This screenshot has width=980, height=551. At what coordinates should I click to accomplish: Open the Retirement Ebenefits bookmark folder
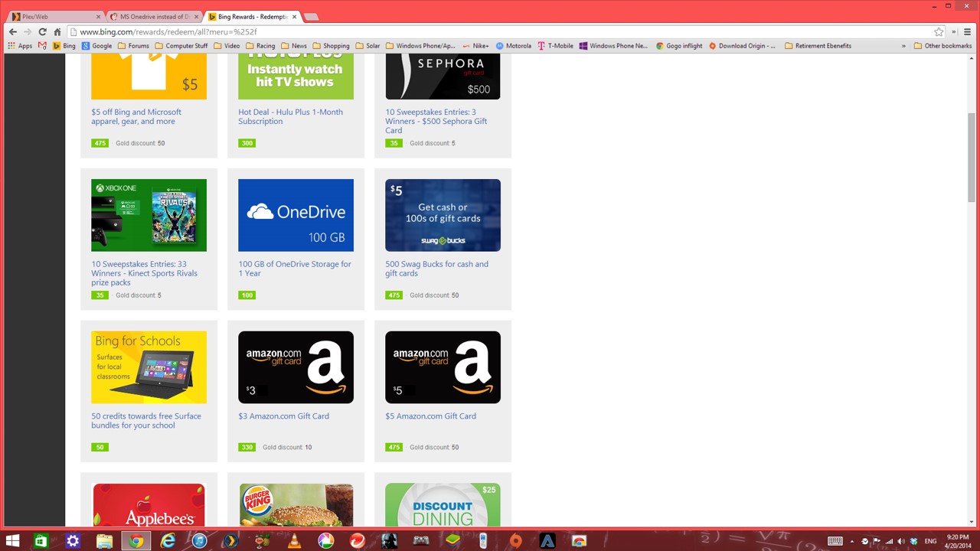click(x=818, y=46)
